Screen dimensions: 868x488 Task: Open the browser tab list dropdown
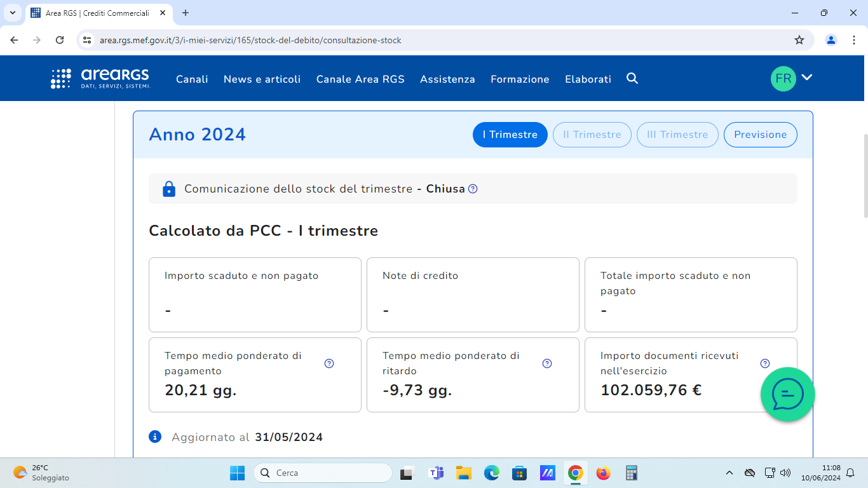(x=12, y=13)
